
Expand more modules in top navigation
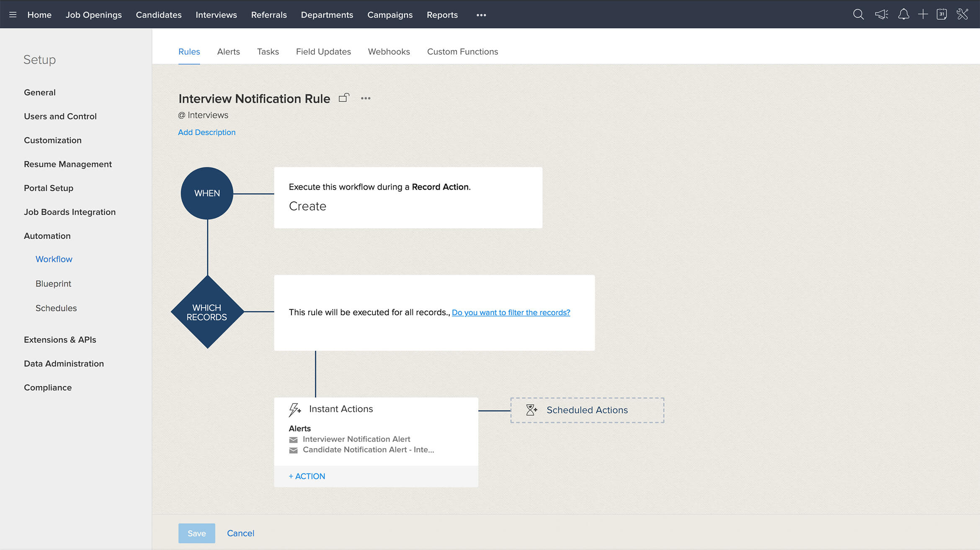(481, 15)
